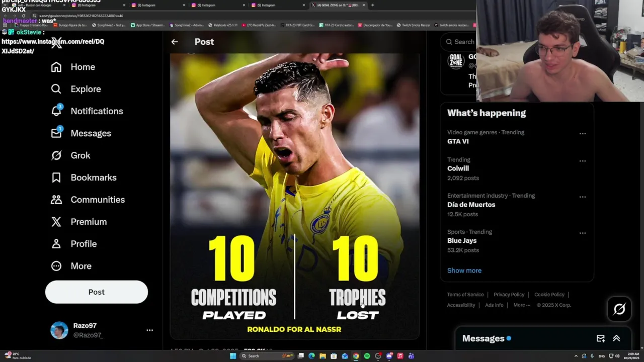The height and width of the screenshot is (362, 644).
Task: Click the Razo97 account avatar
Action: [x=59, y=330]
